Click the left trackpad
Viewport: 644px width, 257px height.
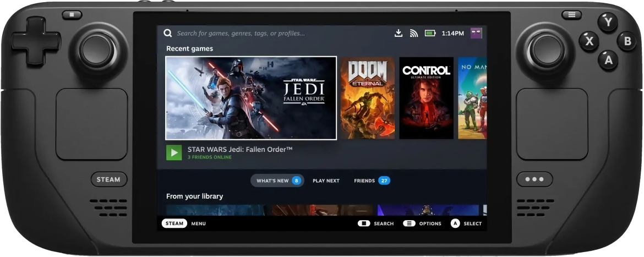(91, 124)
